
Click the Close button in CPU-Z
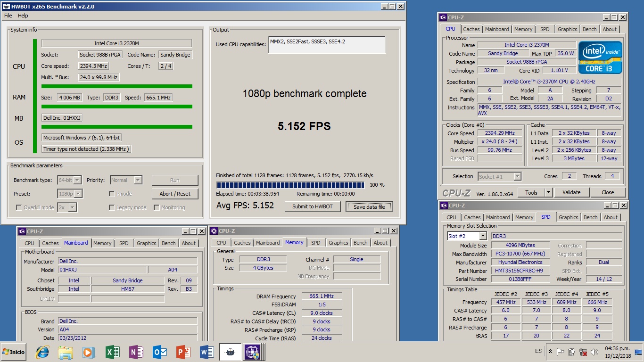(x=608, y=192)
